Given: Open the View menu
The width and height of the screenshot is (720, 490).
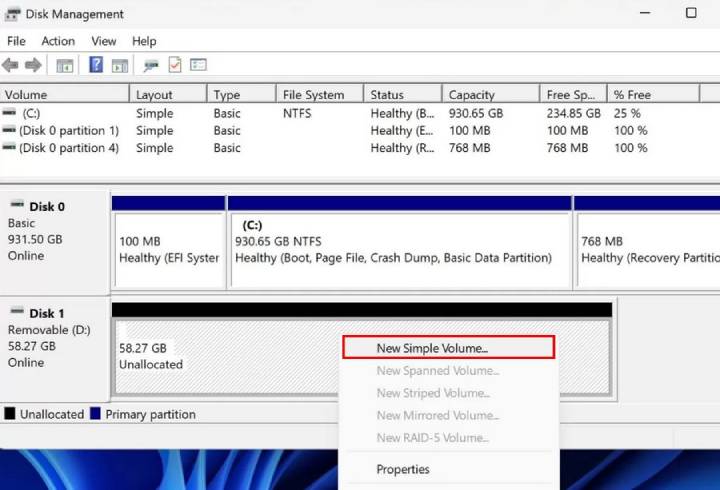Looking at the screenshot, I should 104,41.
